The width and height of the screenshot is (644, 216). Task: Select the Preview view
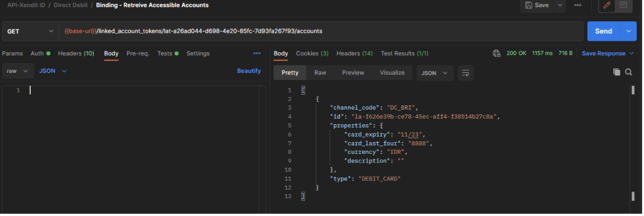pyautogui.click(x=353, y=73)
